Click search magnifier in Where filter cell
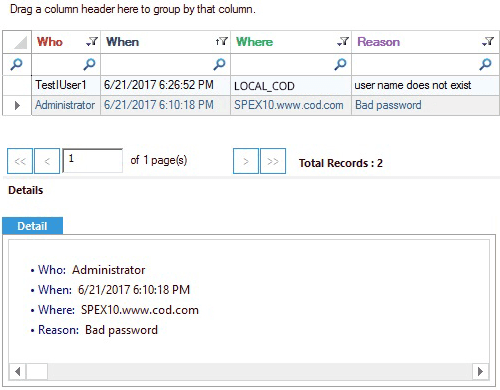 pyautogui.click(x=340, y=64)
